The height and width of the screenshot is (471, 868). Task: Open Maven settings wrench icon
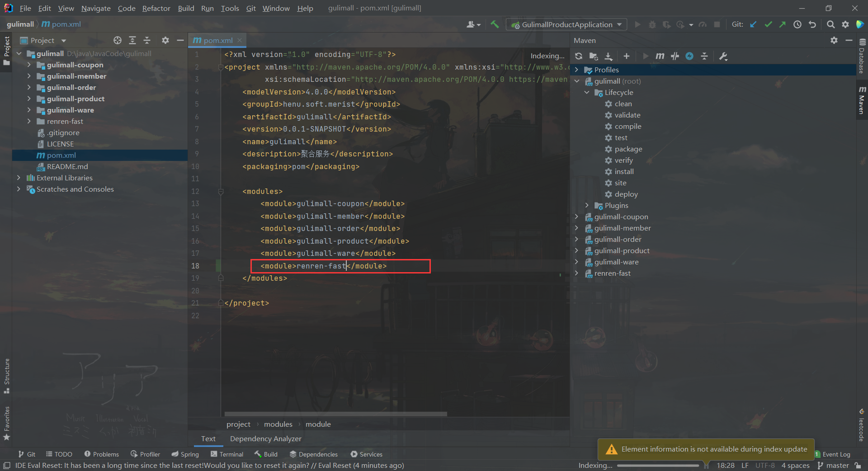tap(723, 56)
